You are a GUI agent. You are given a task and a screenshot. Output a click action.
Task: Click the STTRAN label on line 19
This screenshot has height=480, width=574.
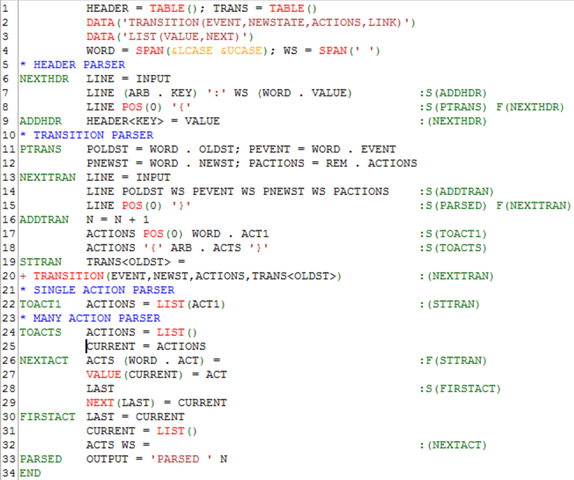41,262
